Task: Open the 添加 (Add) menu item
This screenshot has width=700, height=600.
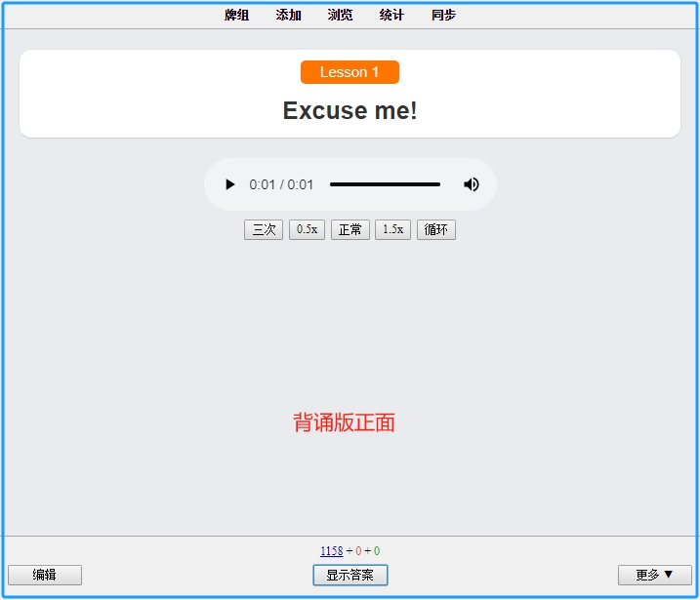Action: (x=288, y=16)
